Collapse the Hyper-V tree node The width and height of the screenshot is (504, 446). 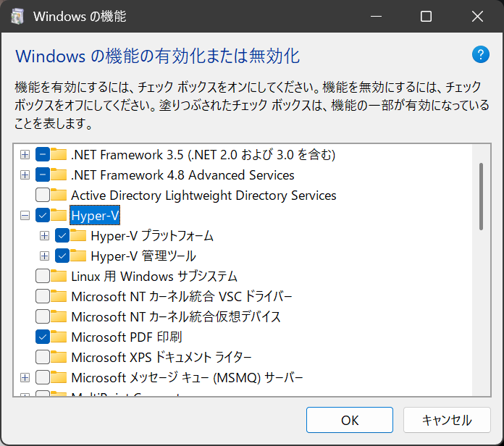click(25, 215)
